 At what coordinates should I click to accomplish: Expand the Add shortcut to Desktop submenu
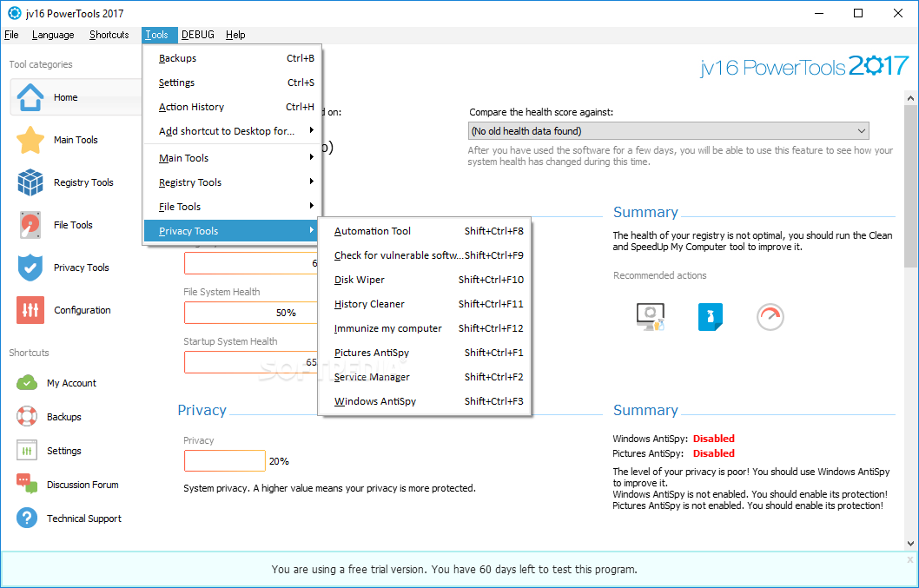233,131
